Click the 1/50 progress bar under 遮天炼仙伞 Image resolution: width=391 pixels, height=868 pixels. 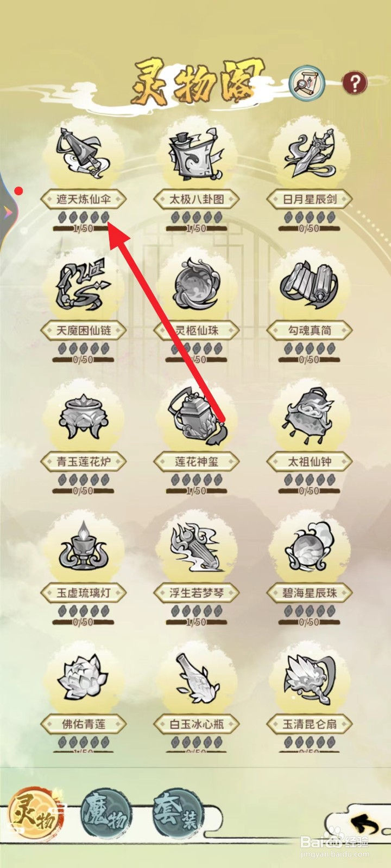[x=84, y=229]
